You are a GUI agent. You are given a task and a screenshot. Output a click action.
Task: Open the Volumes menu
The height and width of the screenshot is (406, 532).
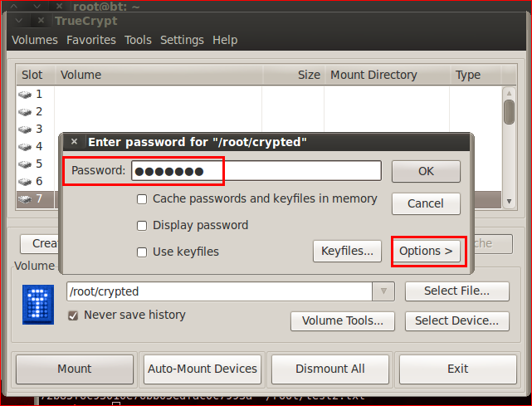coord(35,40)
